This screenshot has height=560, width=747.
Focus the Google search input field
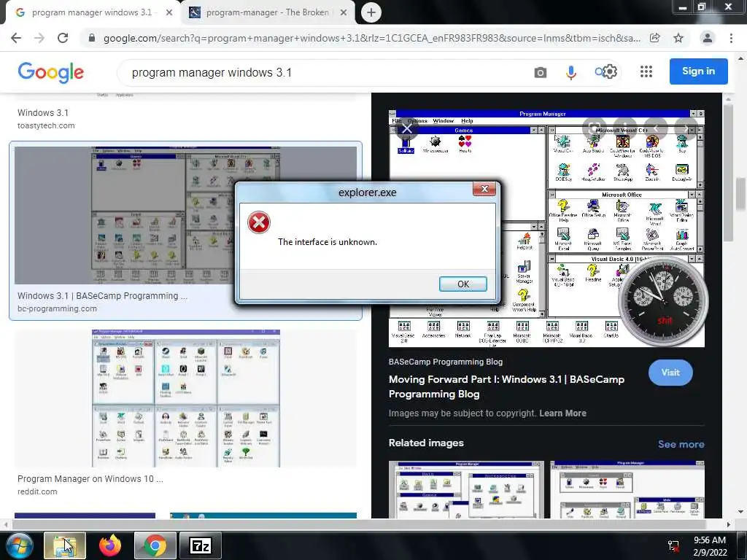(x=329, y=72)
